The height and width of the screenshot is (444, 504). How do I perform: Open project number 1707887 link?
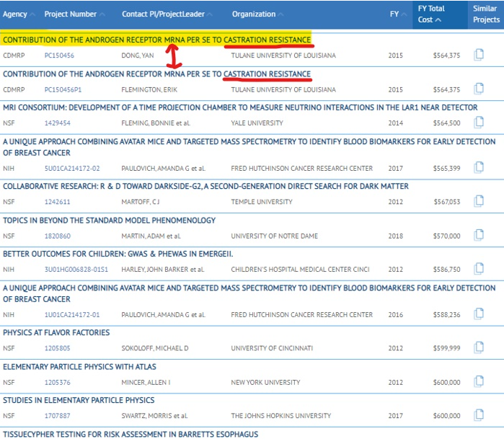point(57,416)
